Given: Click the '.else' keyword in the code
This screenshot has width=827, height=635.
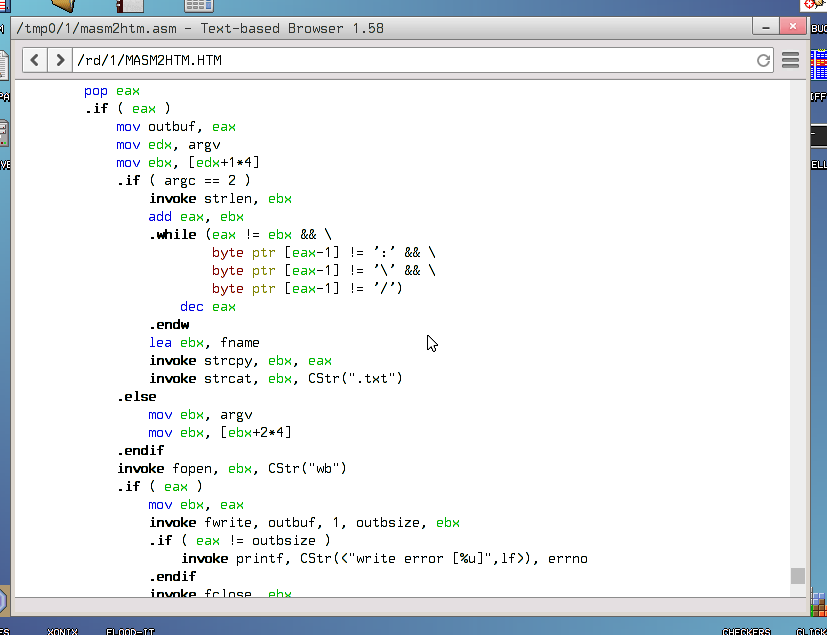Looking at the screenshot, I should tap(136, 397).
